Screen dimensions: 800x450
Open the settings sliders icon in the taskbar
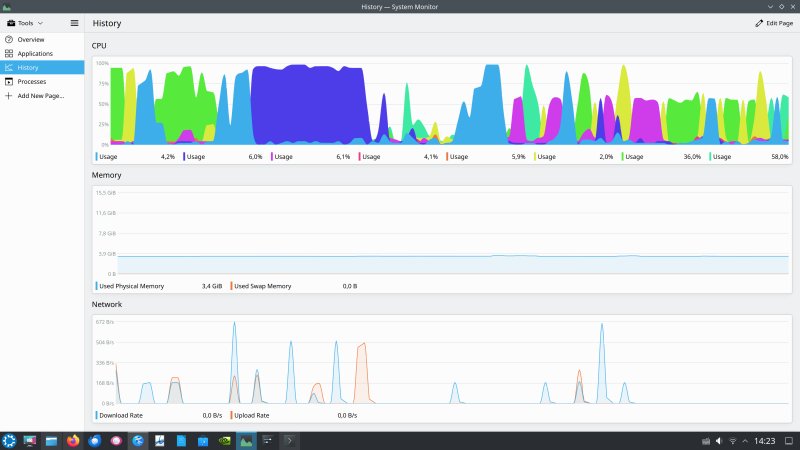(267, 440)
